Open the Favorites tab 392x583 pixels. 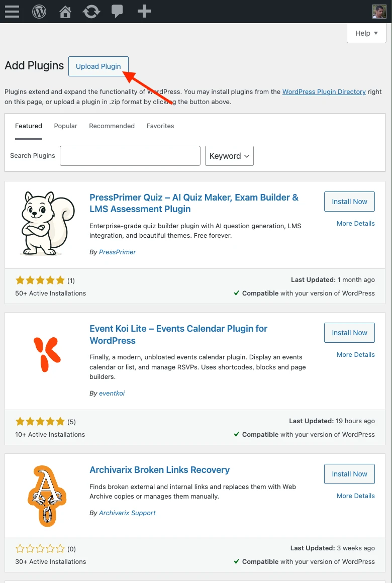click(x=160, y=126)
